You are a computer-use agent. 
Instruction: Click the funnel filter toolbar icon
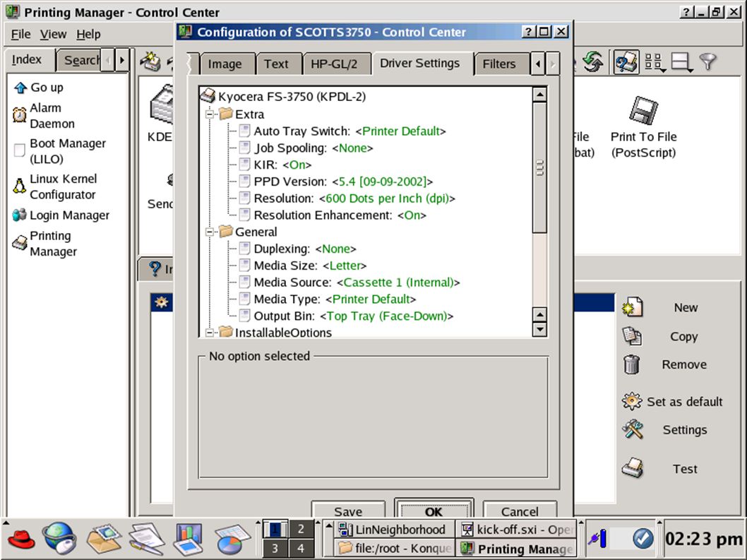[708, 62]
